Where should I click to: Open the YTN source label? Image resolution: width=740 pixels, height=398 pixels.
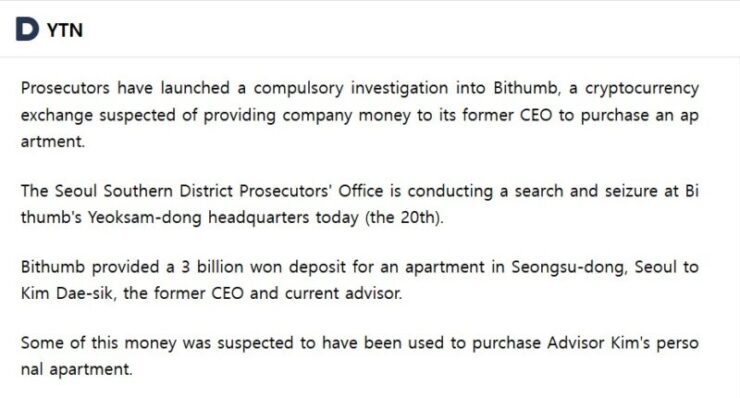point(65,30)
